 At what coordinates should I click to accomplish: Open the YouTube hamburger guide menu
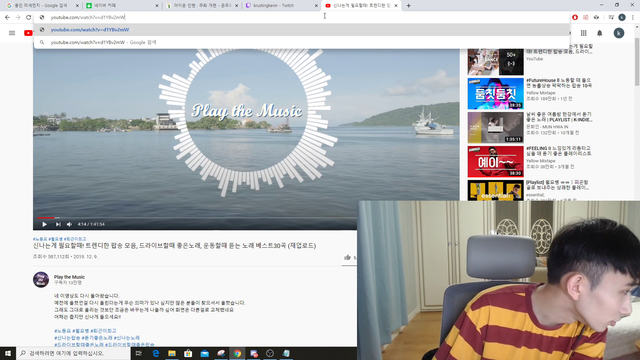pos(12,33)
